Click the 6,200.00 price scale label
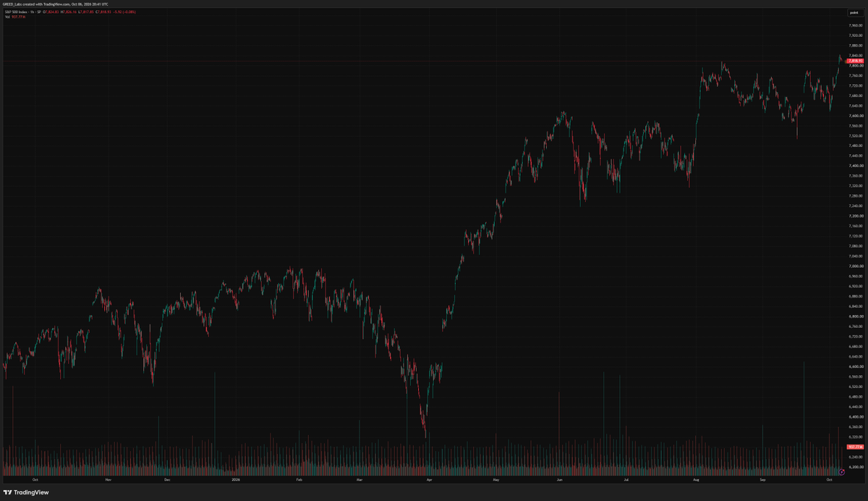 [855, 467]
